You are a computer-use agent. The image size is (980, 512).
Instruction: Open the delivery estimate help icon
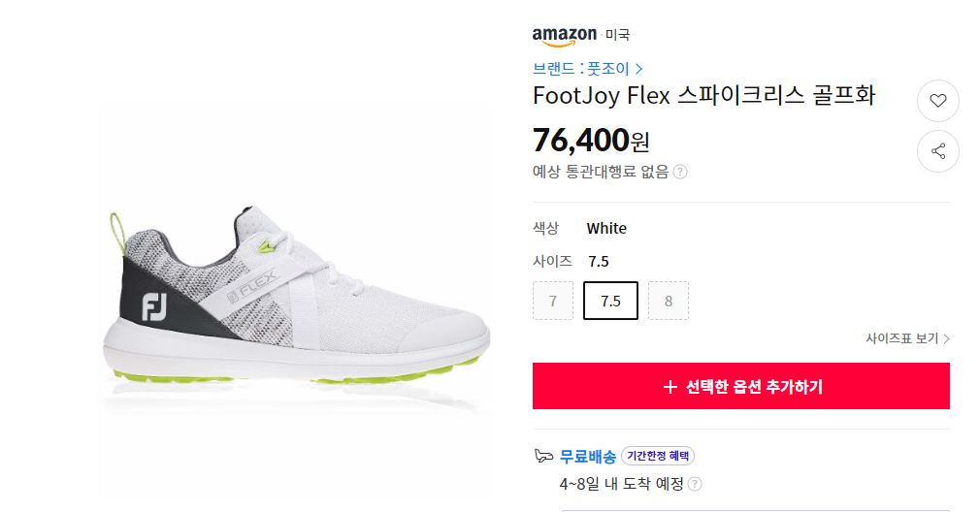695,484
